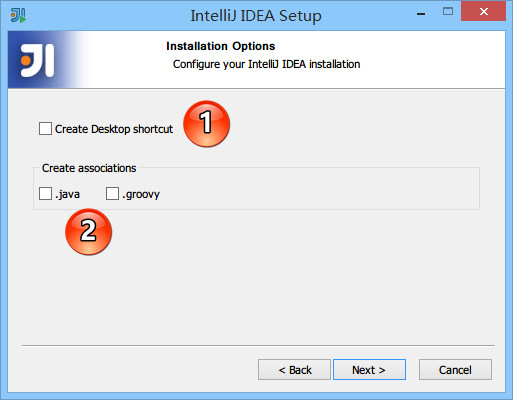This screenshot has width=513, height=400.
Task: Click the '.java' label text
Action: [x=68, y=194]
